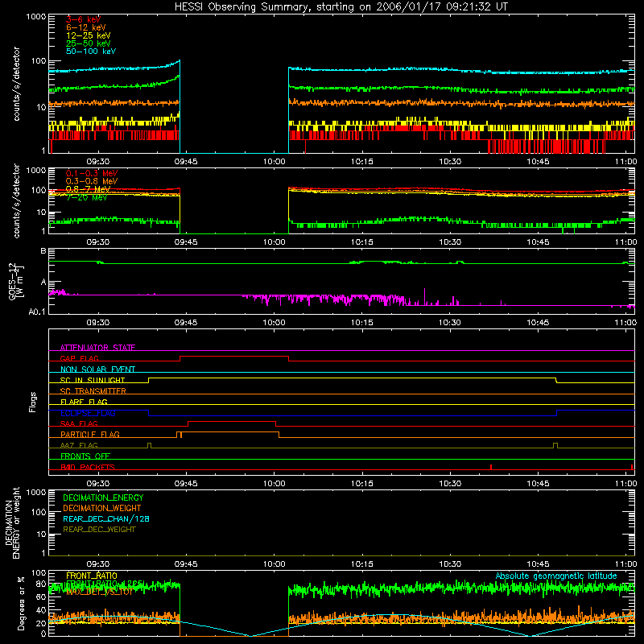Click the REAR_DEC_WEIGHT legend label
The image size is (644, 644).
[99, 530]
